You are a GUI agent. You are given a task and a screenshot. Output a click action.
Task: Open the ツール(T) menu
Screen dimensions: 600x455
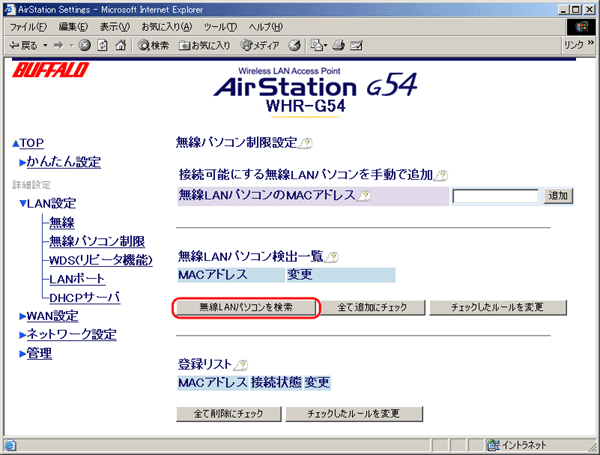pos(220,27)
